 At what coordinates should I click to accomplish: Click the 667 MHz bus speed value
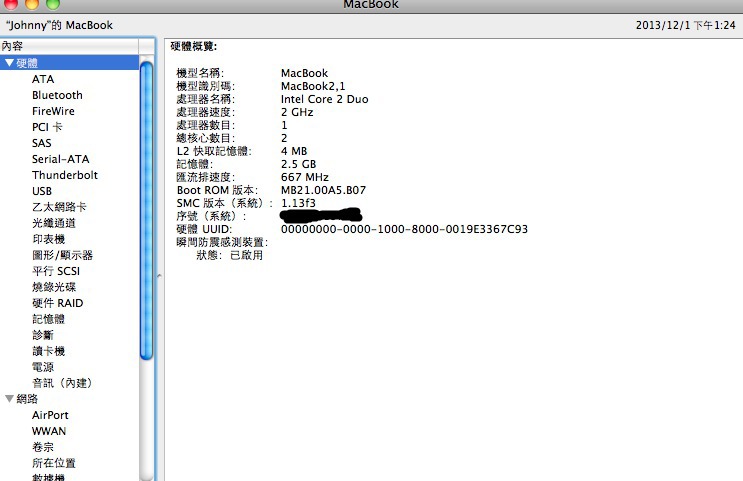coord(305,177)
